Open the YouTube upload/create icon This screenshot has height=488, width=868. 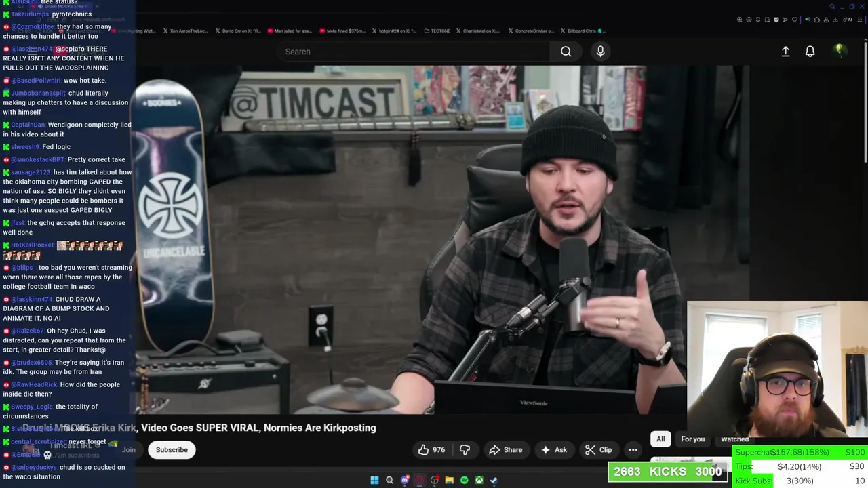click(x=785, y=52)
